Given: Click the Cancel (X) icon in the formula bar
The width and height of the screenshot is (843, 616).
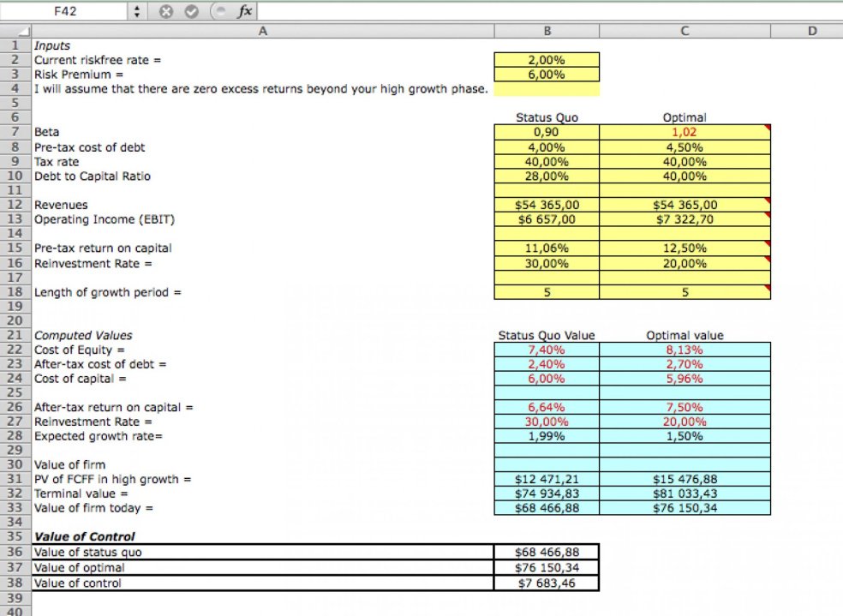Looking at the screenshot, I should point(168,11).
